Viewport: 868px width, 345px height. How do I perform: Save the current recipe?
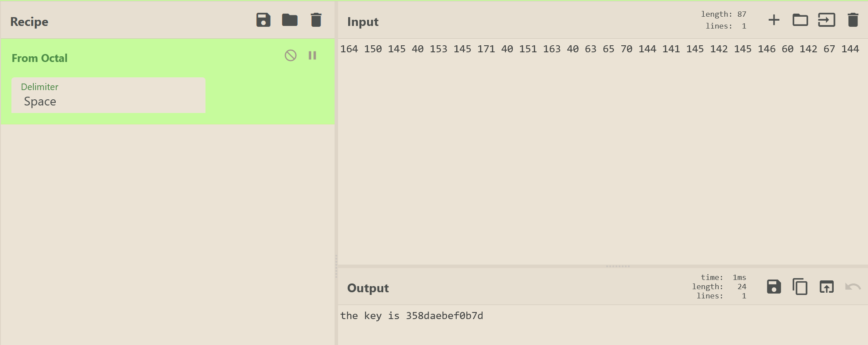tap(263, 20)
